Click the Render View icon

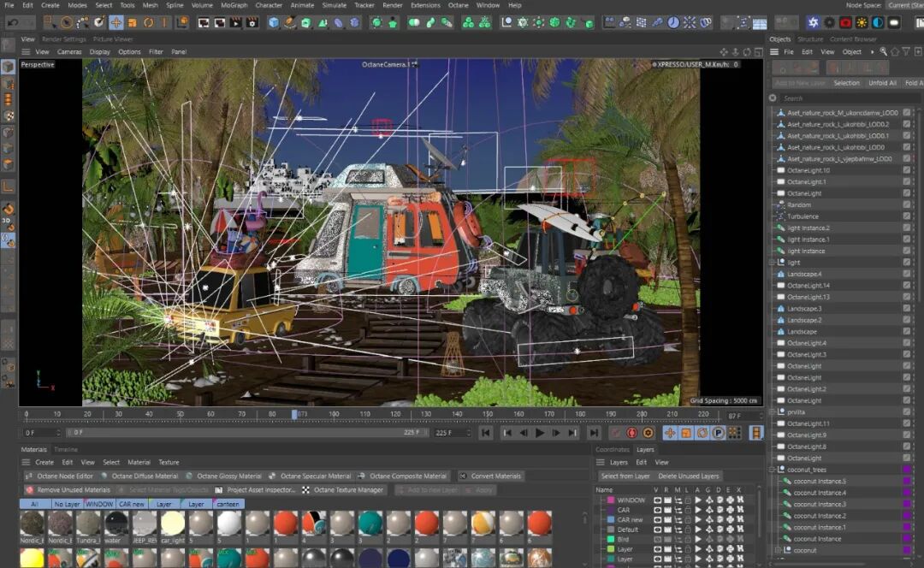click(204, 23)
